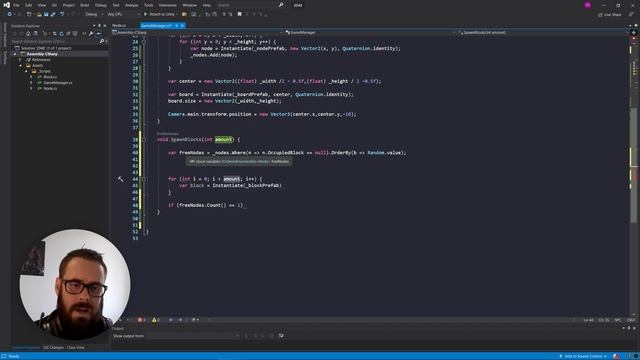Viewport: 640px width, 360px height.
Task: Open the Project menu
Action: (69, 5)
